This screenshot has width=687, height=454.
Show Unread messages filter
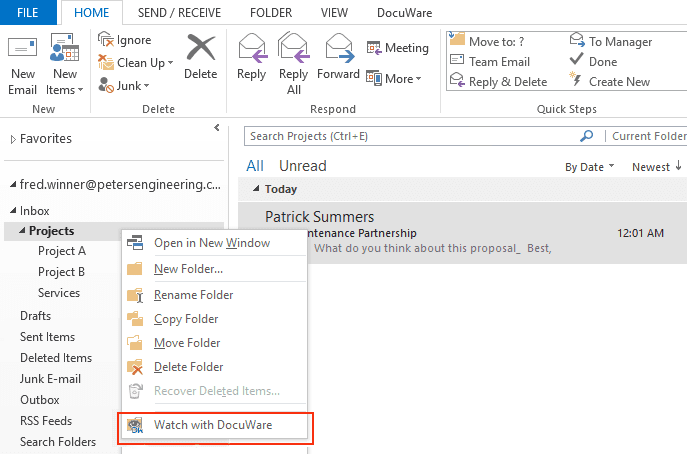click(x=303, y=166)
